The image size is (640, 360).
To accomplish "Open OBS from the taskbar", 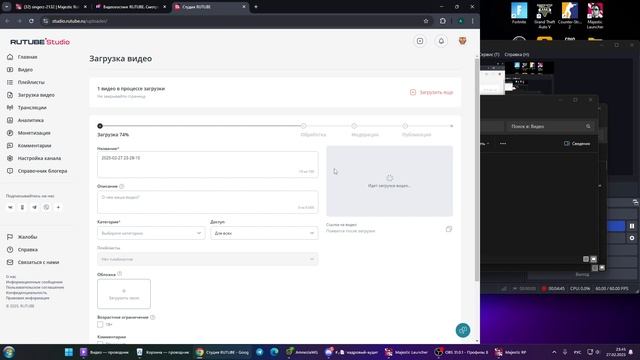I will click(x=461, y=352).
